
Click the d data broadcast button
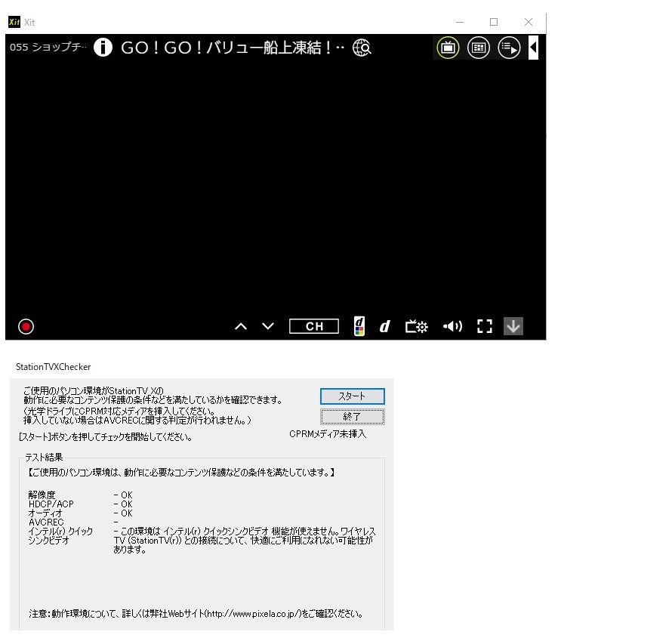coord(385,326)
